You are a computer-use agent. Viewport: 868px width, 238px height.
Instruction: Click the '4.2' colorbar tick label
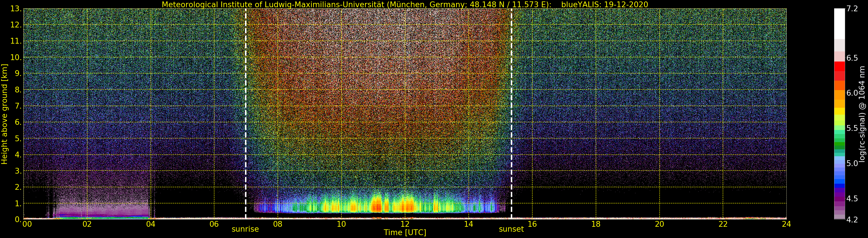852,220
